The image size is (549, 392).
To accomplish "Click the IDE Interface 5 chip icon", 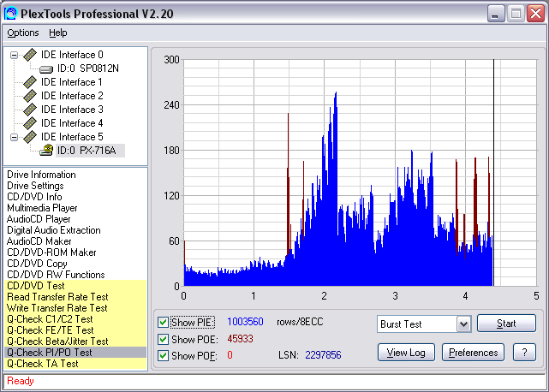I will [30, 136].
